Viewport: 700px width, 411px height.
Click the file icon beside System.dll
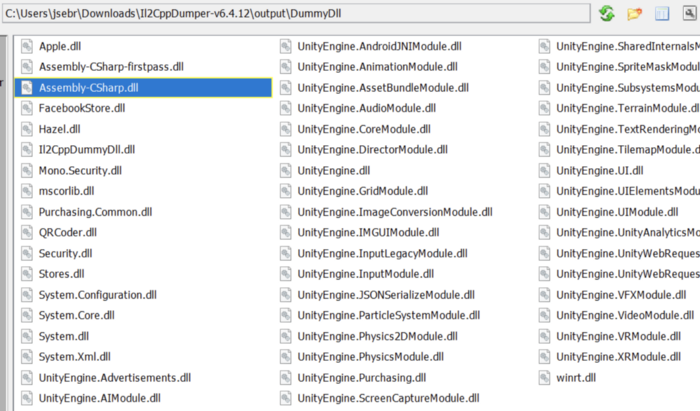pyautogui.click(x=27, y=336)
